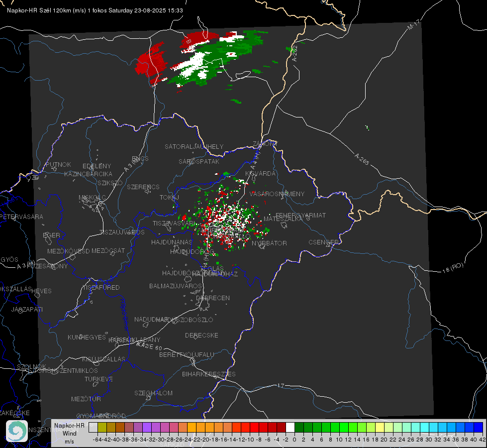The width and height of the screenshot is (487, 448).
Task: Click the EGER label
Action: pyautogui.click(x=51, y=235)
